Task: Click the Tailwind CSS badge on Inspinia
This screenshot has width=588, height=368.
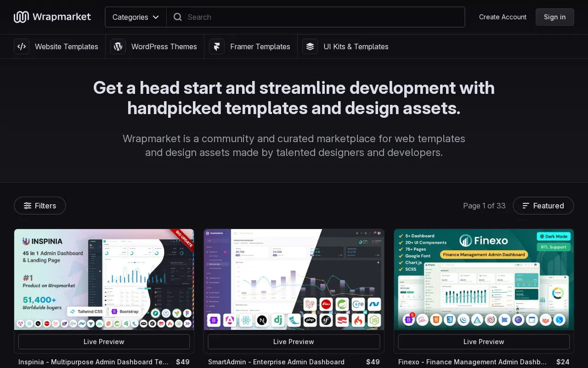Action: [86, 311]
